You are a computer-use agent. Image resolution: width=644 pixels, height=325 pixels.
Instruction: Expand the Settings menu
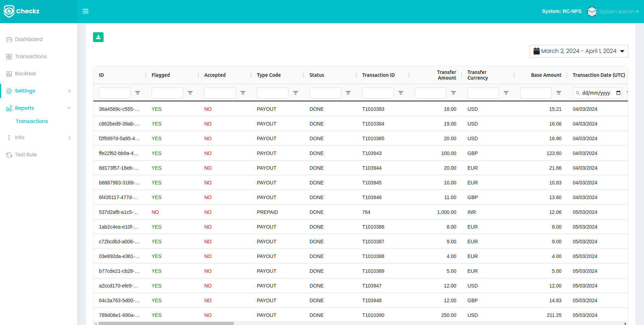39,91
